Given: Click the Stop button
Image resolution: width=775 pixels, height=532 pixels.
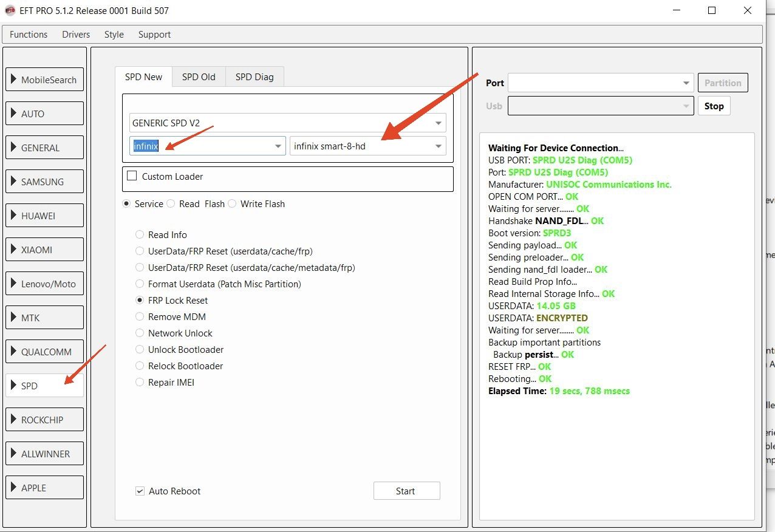Looking at the screenshot, I should 714,106.
